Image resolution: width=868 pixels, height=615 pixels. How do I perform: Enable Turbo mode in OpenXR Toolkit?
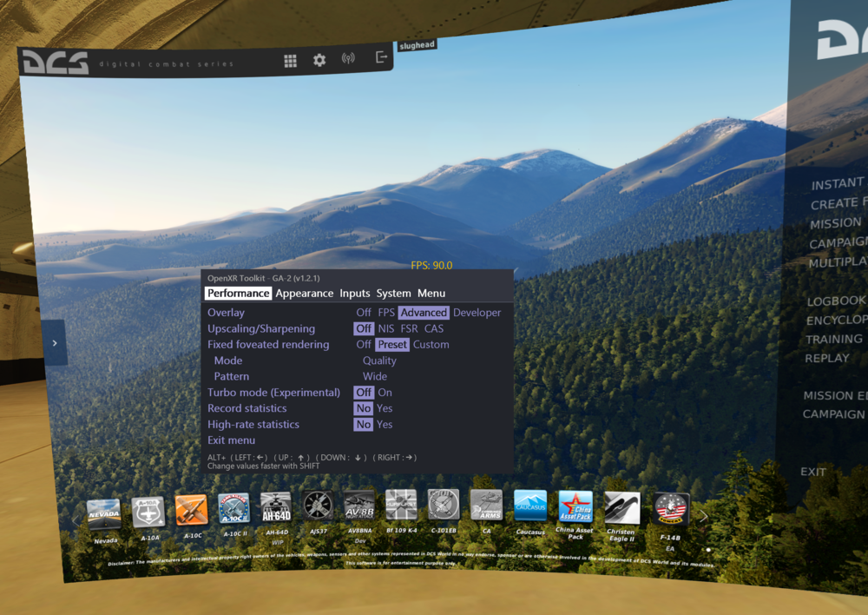(x=385, y=393)
